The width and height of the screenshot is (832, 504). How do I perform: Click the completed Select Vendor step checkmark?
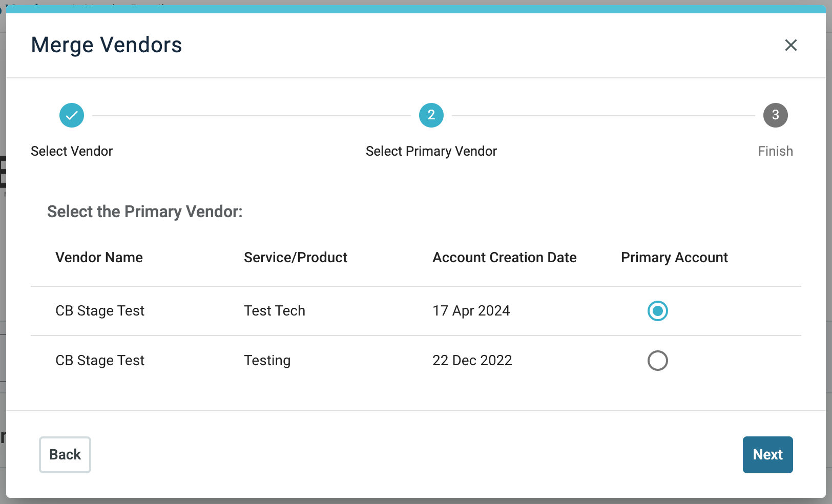(x=72, y=115)
